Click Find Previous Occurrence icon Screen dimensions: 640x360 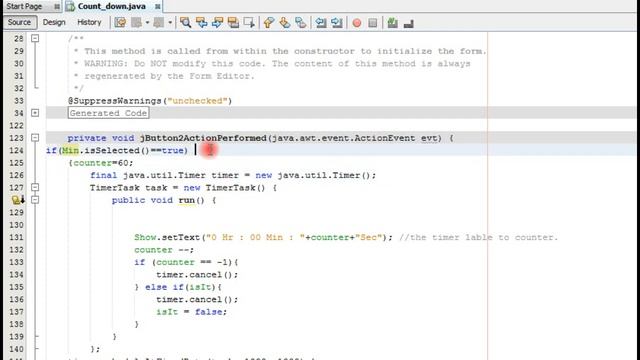201,22
